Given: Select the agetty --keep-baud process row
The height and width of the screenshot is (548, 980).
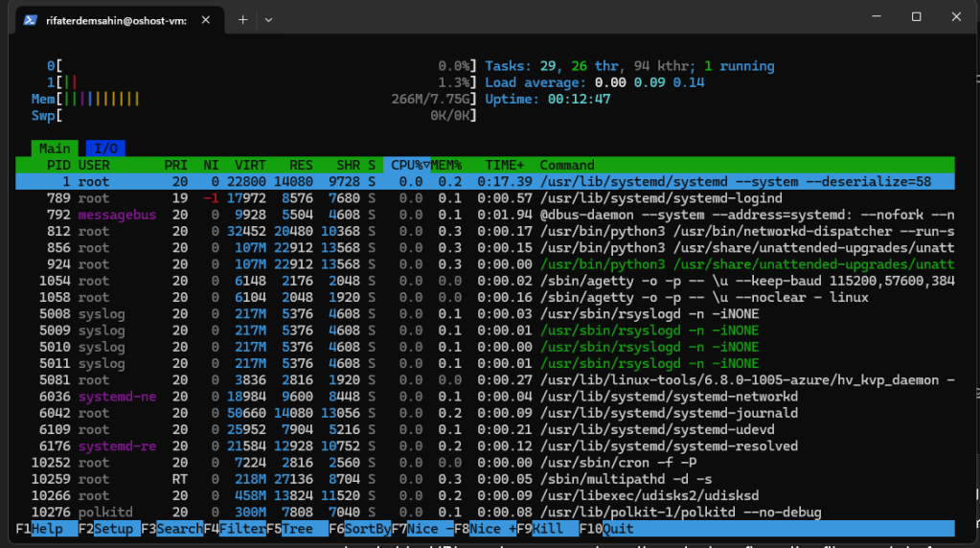Looking at the screenshot, I should [x=485, y=282].
